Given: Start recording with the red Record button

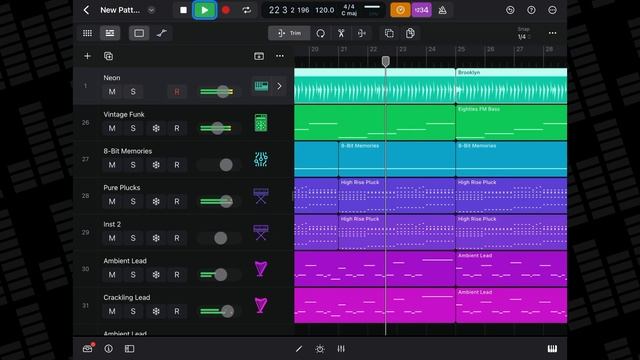Looking at the screenshot, I should click(226, 10).
